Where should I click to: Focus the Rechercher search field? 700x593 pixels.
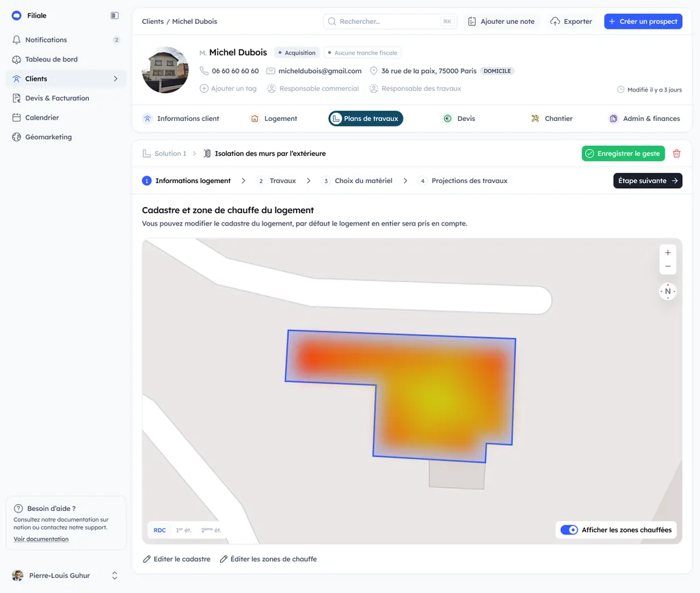[390, 21]
